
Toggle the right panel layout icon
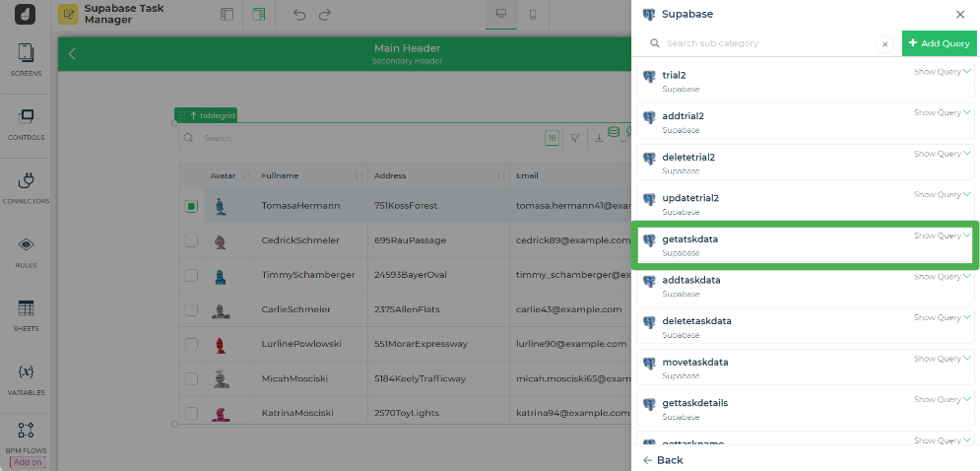(x=259, y=15)
